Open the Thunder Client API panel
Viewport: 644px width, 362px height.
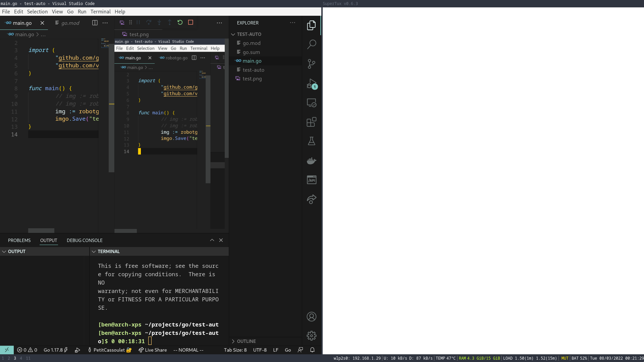click(311, 180)
